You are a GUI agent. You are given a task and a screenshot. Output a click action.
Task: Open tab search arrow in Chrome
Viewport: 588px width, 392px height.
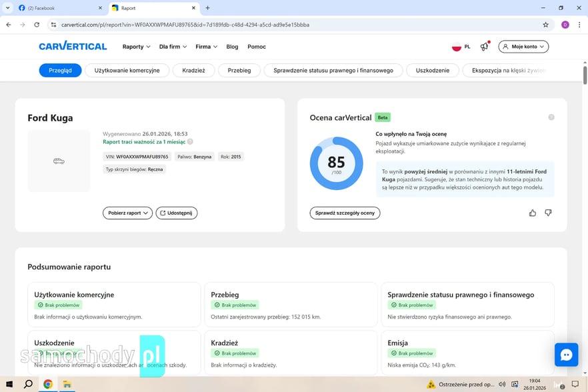7,8
